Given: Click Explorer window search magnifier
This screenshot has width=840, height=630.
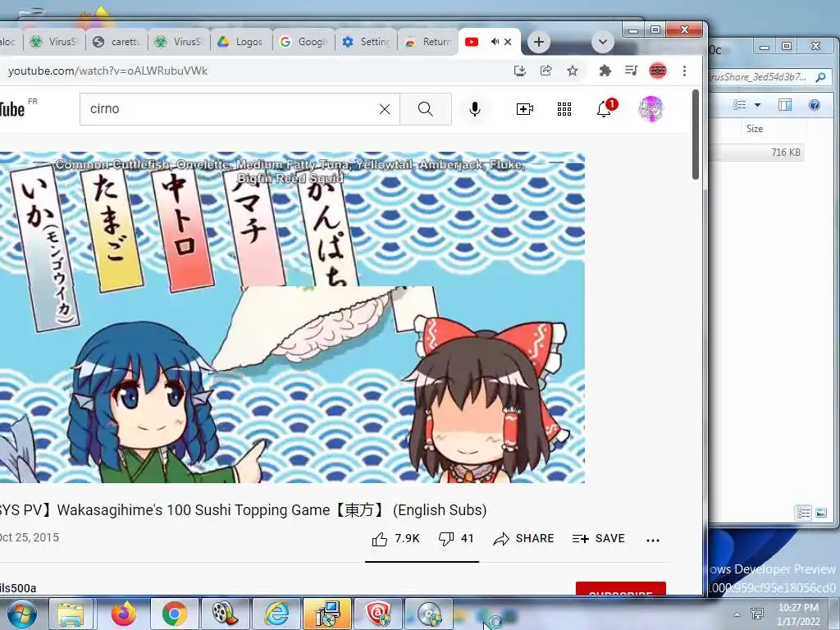Looking at the screenshot, I should [820, 77].
